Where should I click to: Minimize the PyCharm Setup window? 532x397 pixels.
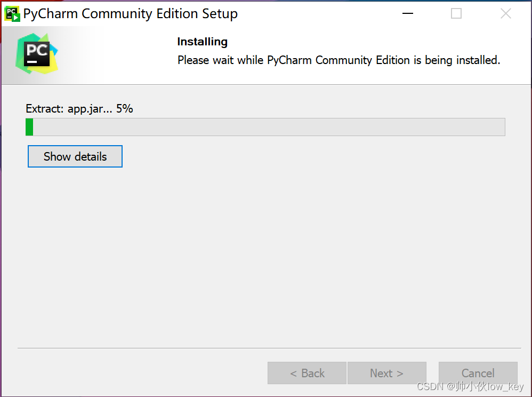(407, 13)
